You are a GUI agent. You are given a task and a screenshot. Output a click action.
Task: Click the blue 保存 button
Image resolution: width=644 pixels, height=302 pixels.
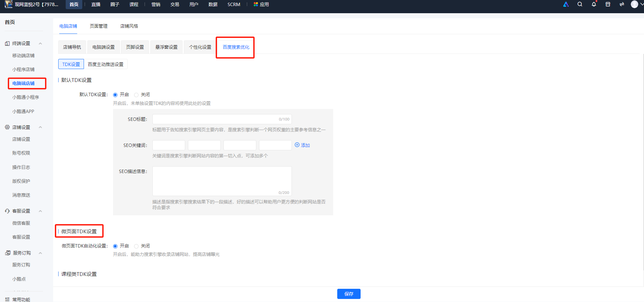[349, 294]
